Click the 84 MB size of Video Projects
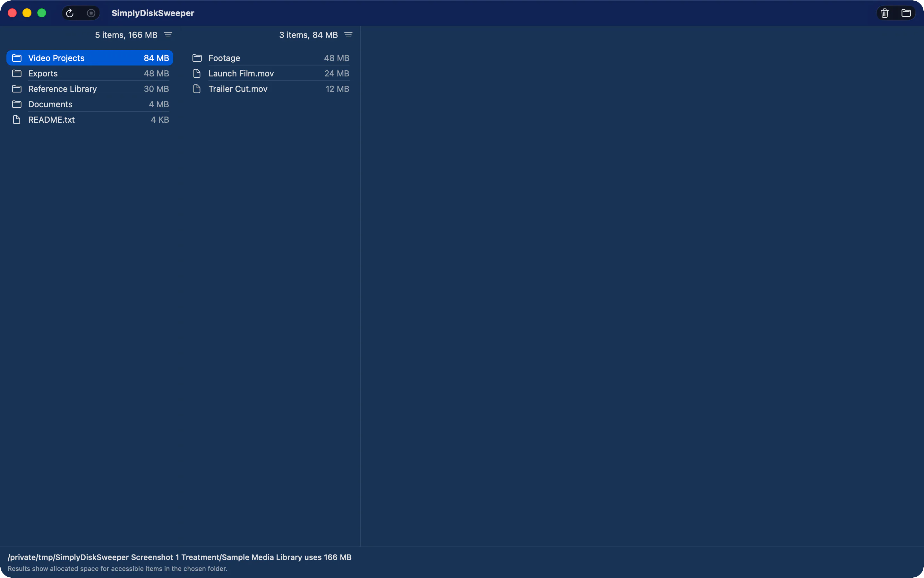Screen dimensions: 924x578 [x=156, y=58]
